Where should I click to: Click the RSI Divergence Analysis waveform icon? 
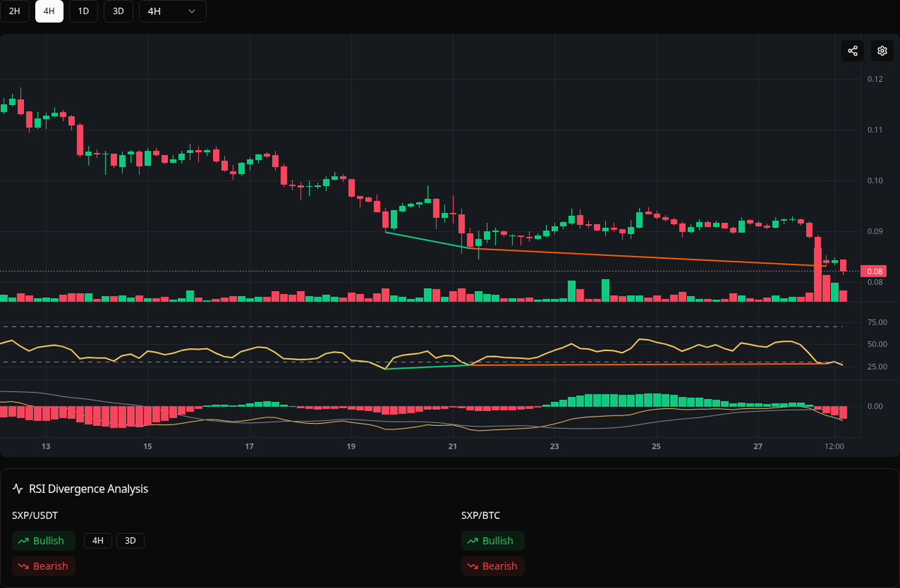tap(16, 488)
